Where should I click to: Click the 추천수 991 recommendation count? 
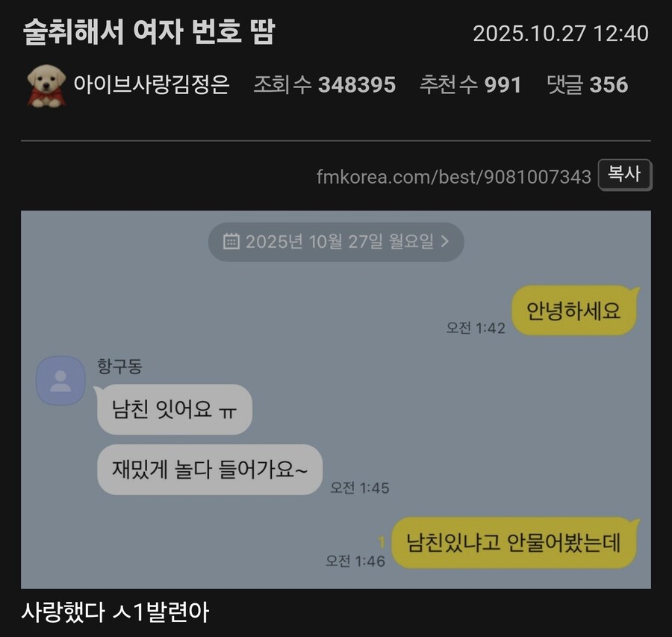470,84
